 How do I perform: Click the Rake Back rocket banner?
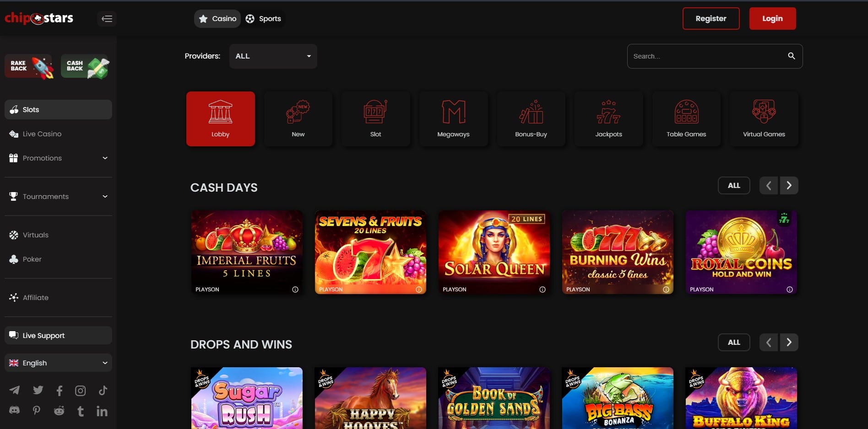pyautogui.click(x=30, y=67)
